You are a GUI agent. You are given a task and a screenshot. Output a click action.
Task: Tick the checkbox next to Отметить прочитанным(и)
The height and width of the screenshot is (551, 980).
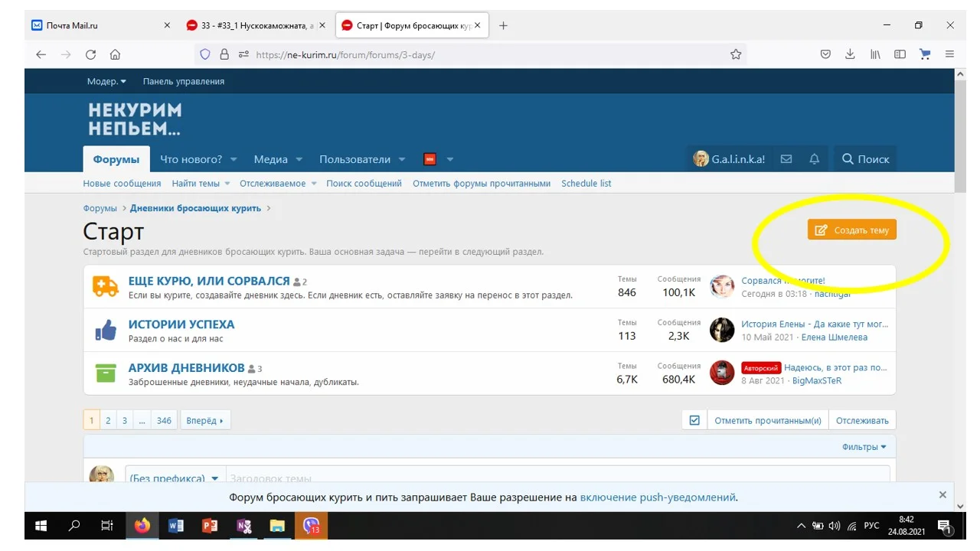click(x=694, y=419)
